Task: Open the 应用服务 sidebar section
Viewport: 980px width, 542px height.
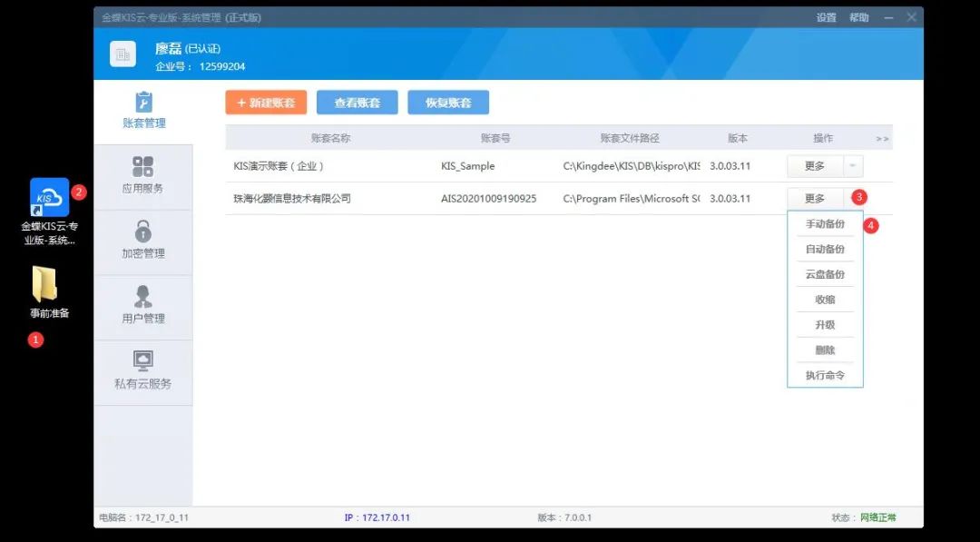Action: (x=143, y=176)
